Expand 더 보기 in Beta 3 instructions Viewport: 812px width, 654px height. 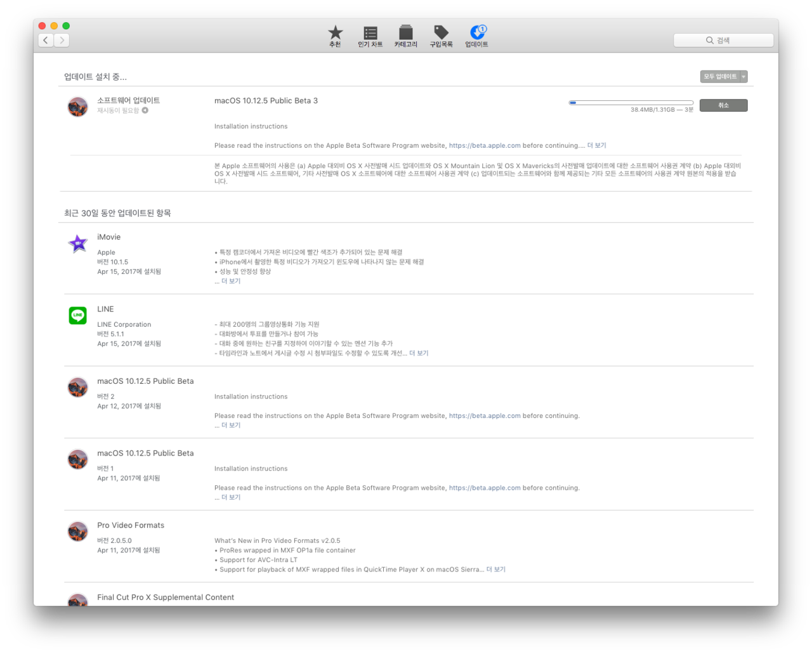(x=597, y=146)
